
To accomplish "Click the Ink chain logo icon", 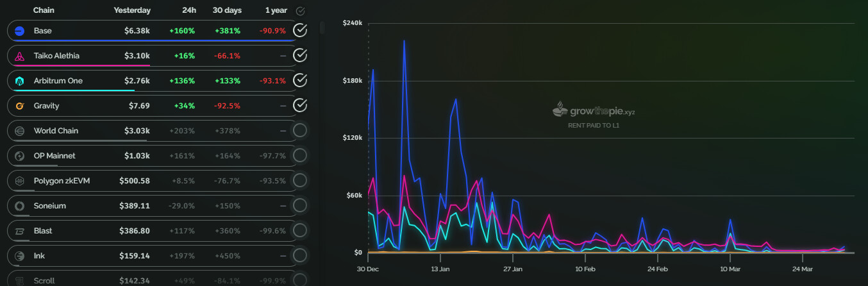I will pyautogui.click(x=20, y=256).
